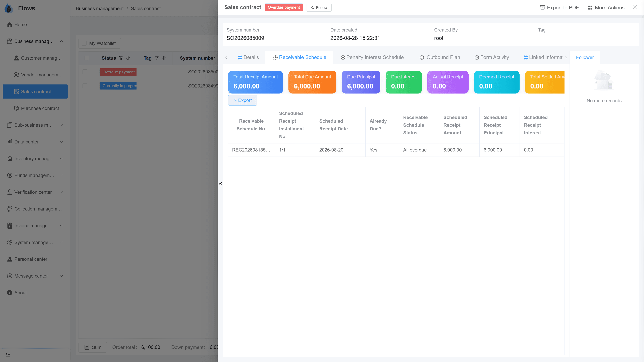
Task: Expand the Data center menu
Action: coord(35,142)
